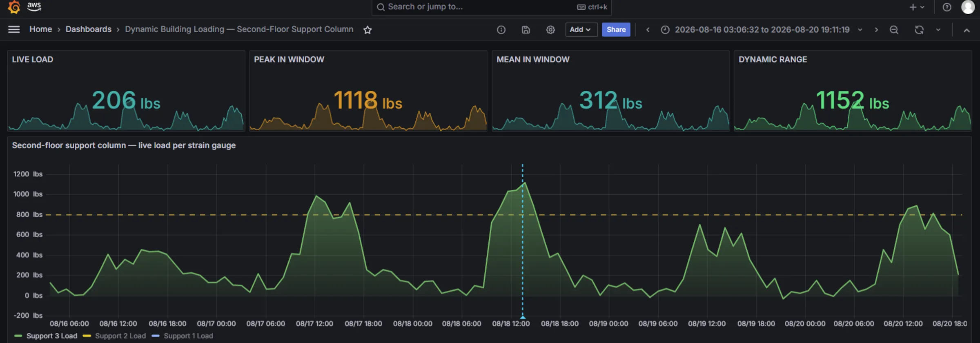Click the Share button
The height and width of the screenshot is (343, 980).
pos(616,29)
